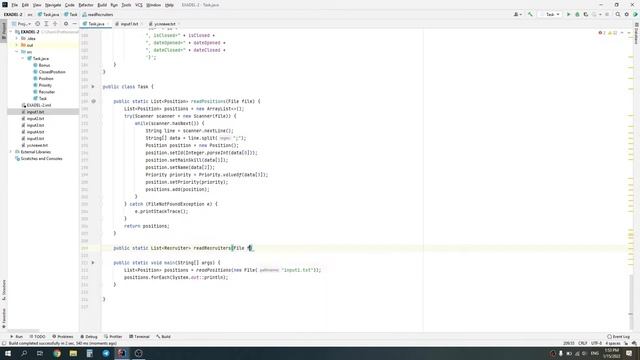Open the Windows notification center icon
640x360 pixels.
[629, 353]
